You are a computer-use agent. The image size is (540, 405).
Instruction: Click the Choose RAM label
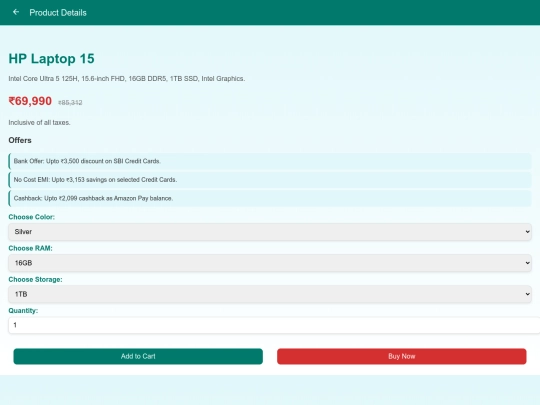click(31, 248)
